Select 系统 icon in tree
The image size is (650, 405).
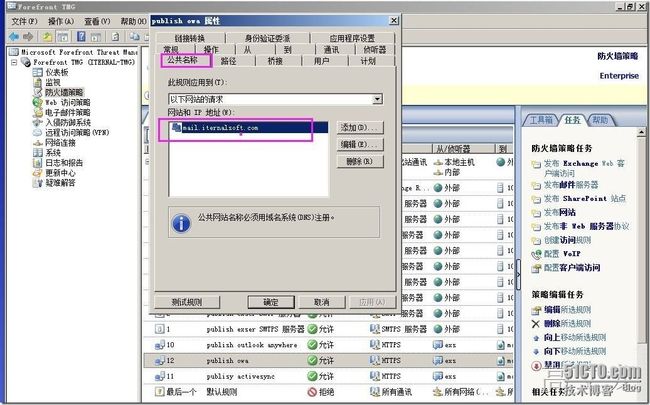click(x=37, y=153)
